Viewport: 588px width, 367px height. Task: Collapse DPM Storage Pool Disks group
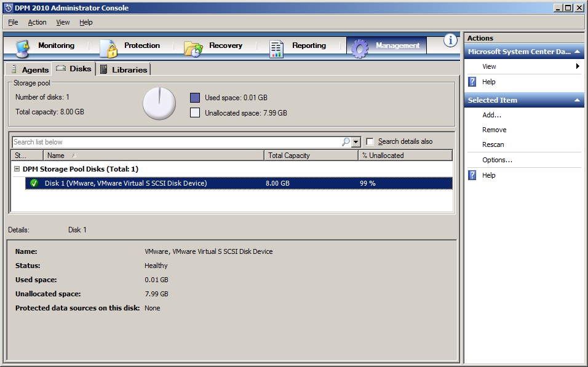point(17,168)
